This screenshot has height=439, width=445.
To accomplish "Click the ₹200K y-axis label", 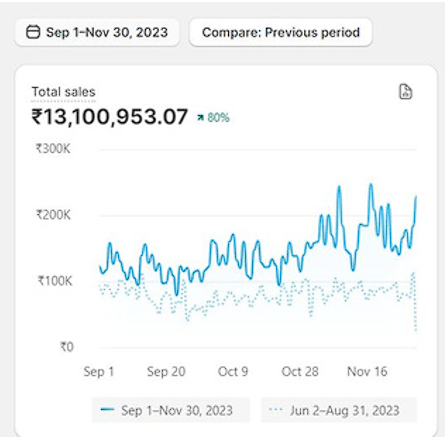I will [x=53, y=215].
